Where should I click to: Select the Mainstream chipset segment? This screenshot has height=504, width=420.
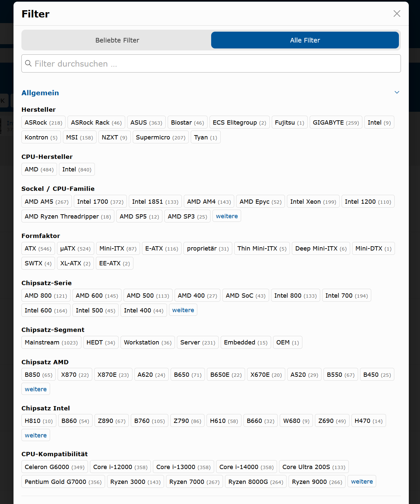point(51,342)
